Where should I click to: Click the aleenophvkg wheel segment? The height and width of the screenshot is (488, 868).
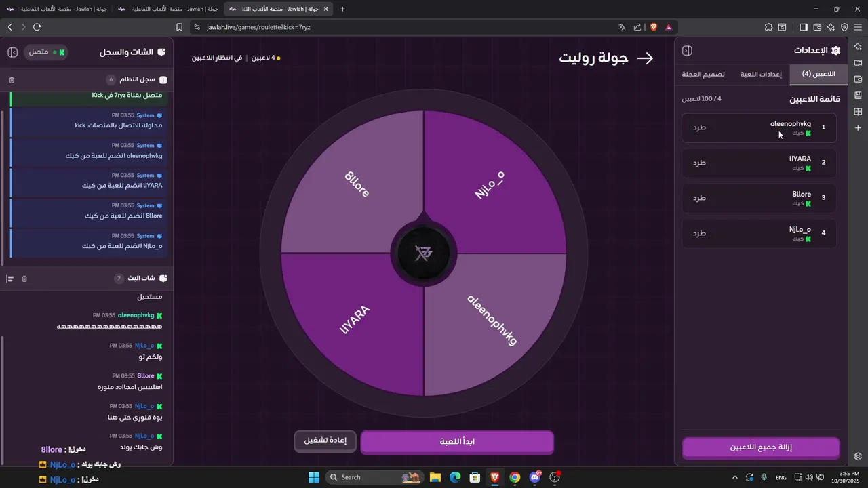(x=492, y=321)
